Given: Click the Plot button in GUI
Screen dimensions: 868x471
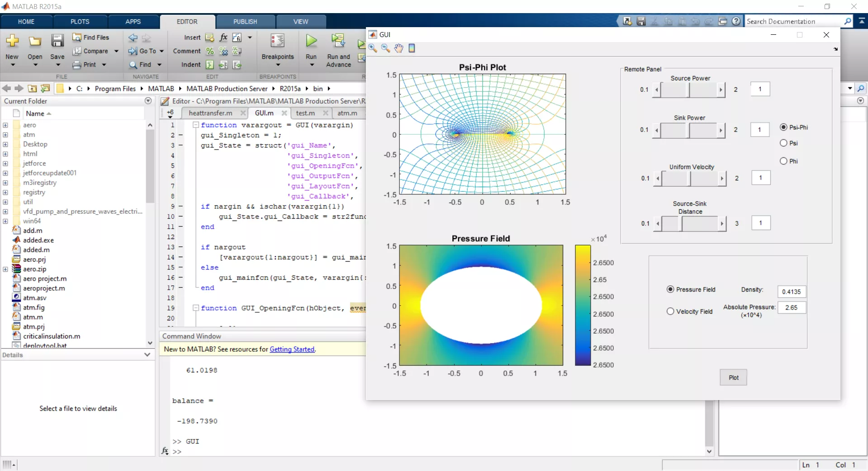Looking at the screenshot, I should pyautogui.click(x=733, y=377).
